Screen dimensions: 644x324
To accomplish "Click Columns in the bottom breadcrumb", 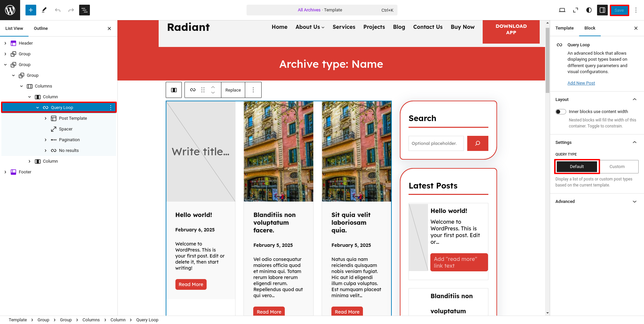I will point(91,320).
